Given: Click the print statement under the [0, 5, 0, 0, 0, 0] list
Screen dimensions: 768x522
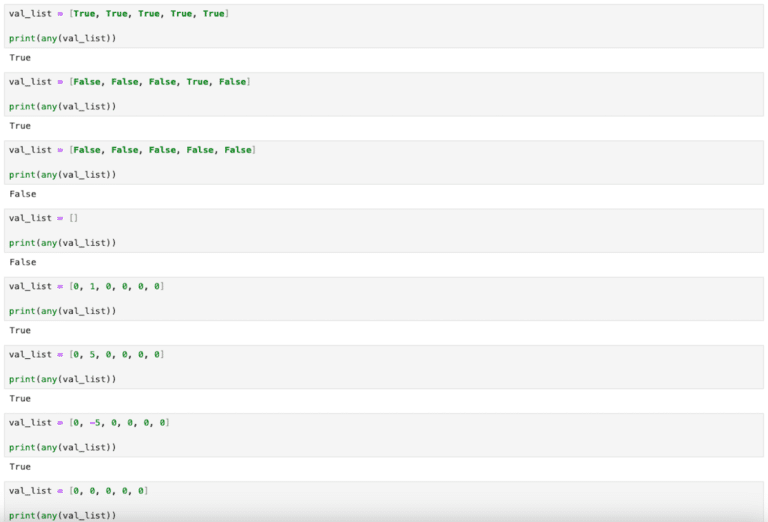Looking at the screenshot, I should (62, 379).
